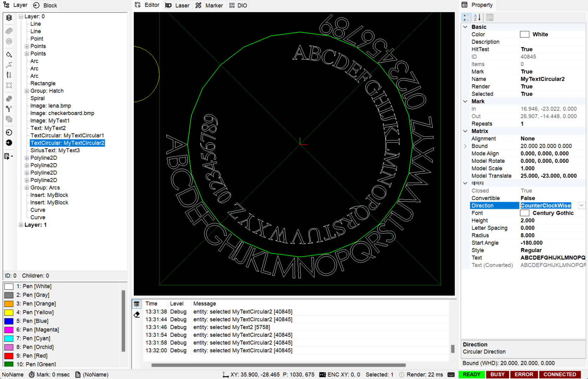Switch to the Laser tab
The image size is (588, 379).
pos(177,5)
